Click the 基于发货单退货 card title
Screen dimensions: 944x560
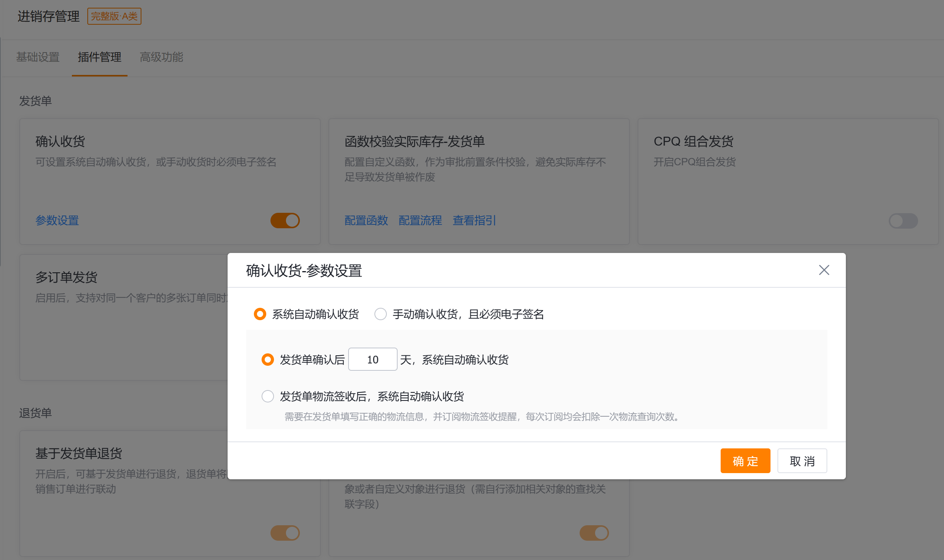pyautogui.click(x=79, y=453)
